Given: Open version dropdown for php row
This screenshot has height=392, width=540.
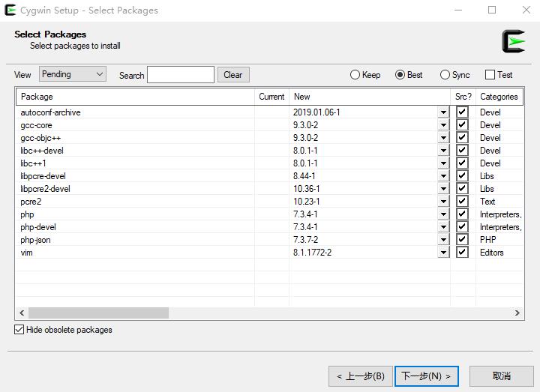Looking at the screenshot, I should [x=443, y=214].
